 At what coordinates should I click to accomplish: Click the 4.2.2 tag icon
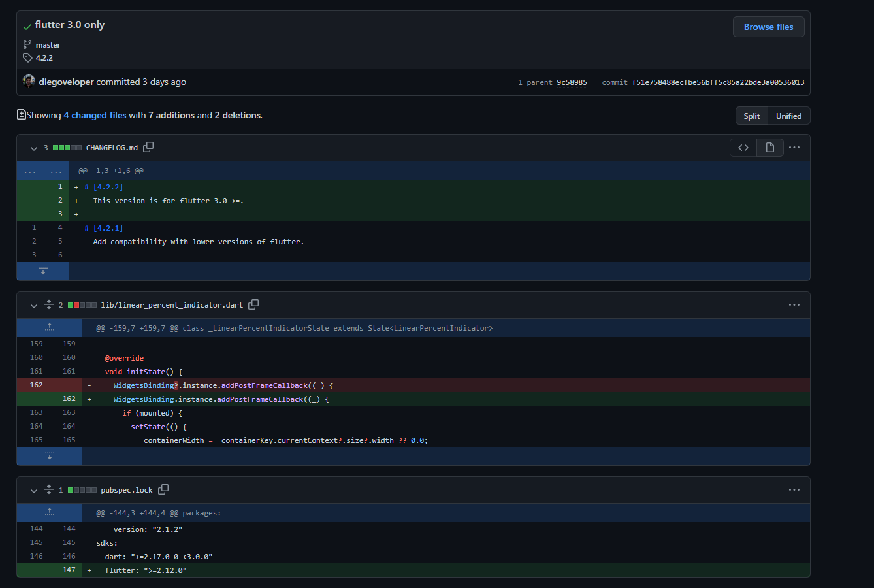coord(27,57)
